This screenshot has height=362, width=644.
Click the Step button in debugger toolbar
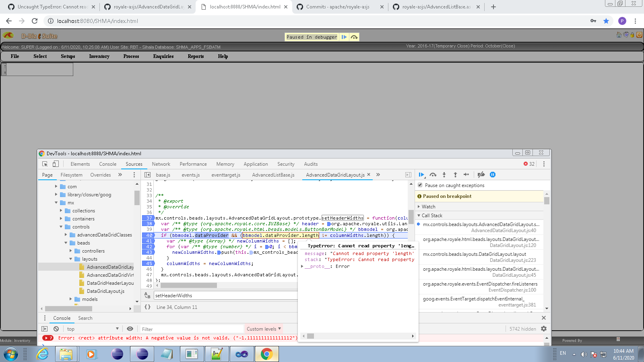466,175
